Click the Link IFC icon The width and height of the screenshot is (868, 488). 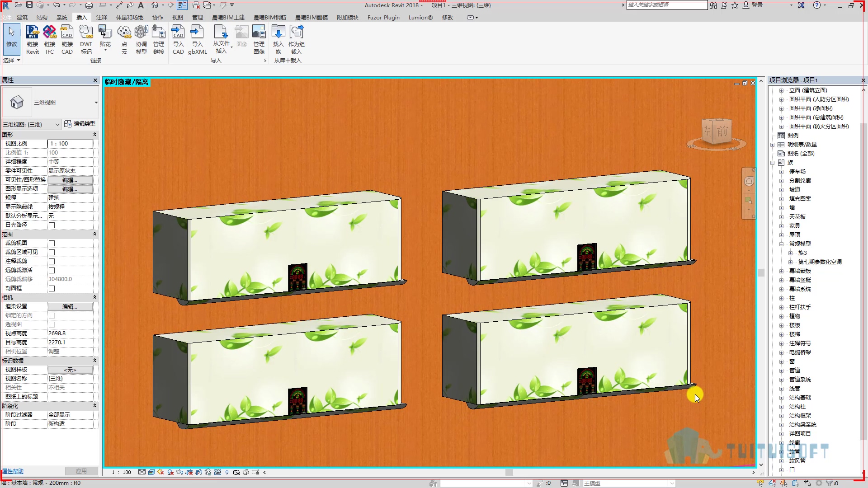[50, 40]
